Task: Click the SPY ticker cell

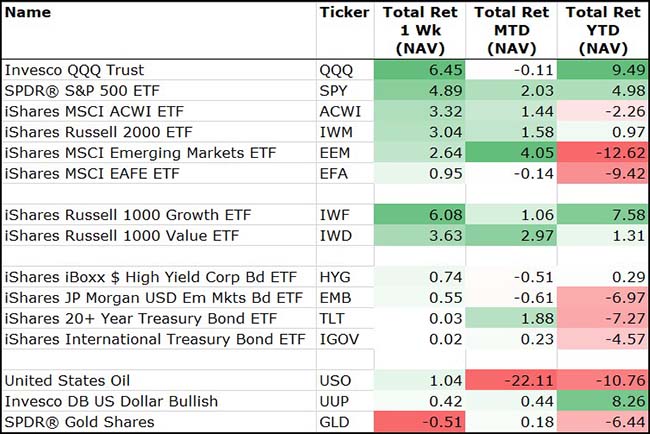Action: (x=336, y=91)
